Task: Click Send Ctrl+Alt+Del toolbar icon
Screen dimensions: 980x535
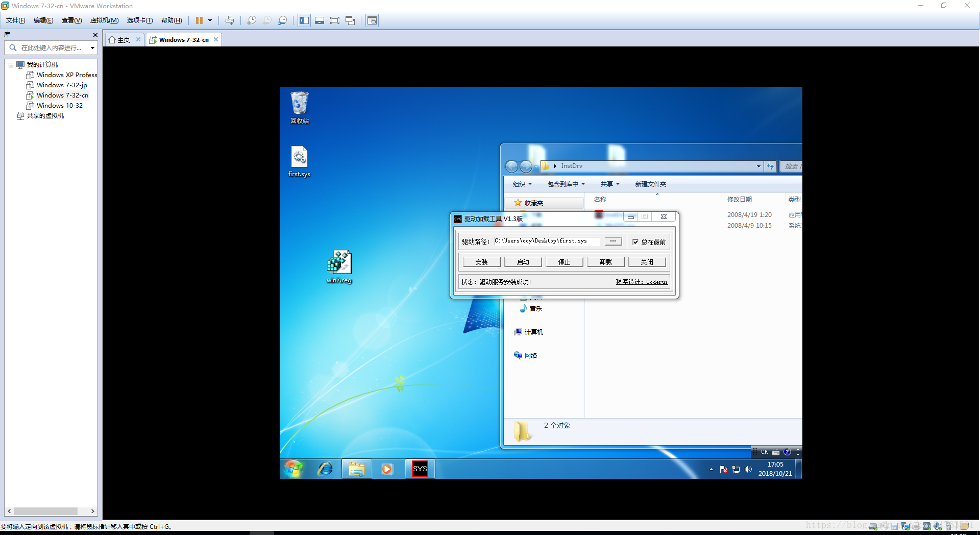Action: tap(230, 20)
